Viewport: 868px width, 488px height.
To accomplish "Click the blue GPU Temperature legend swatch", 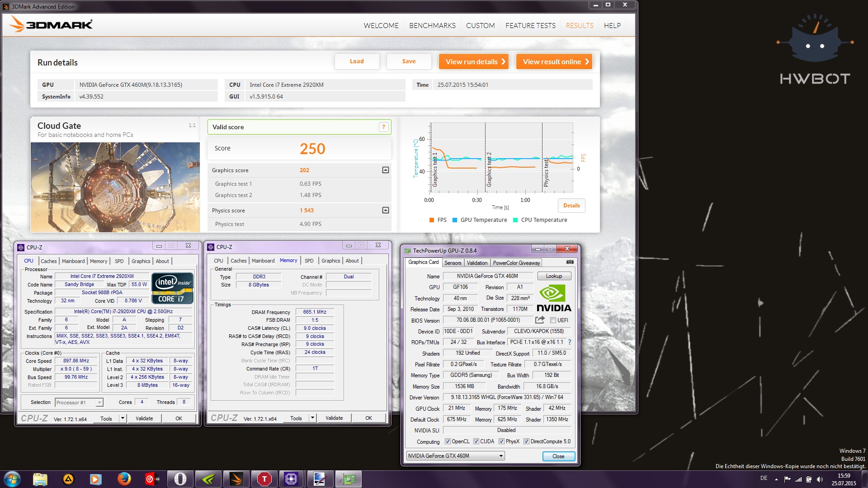I will pyautogui.click(x=455, y=220).
